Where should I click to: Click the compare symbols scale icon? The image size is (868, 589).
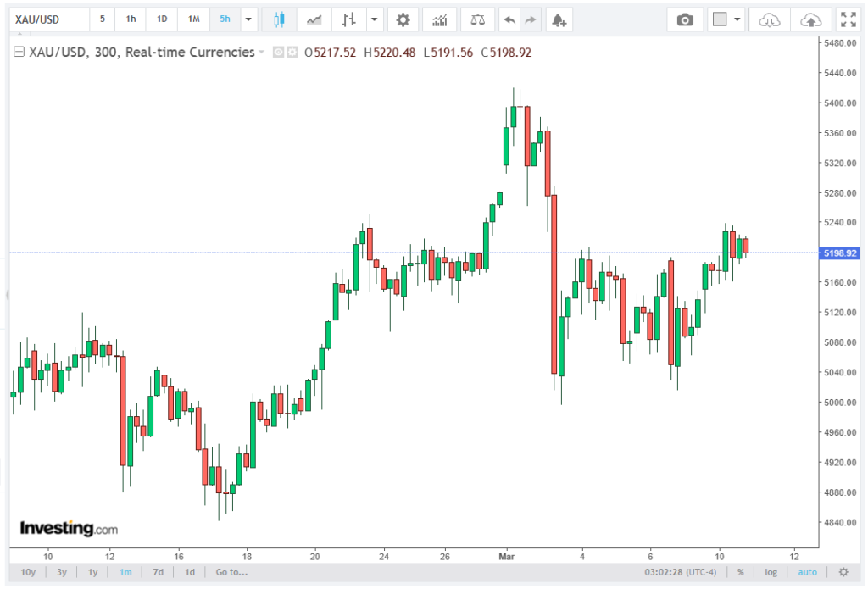tap(478, 19)
